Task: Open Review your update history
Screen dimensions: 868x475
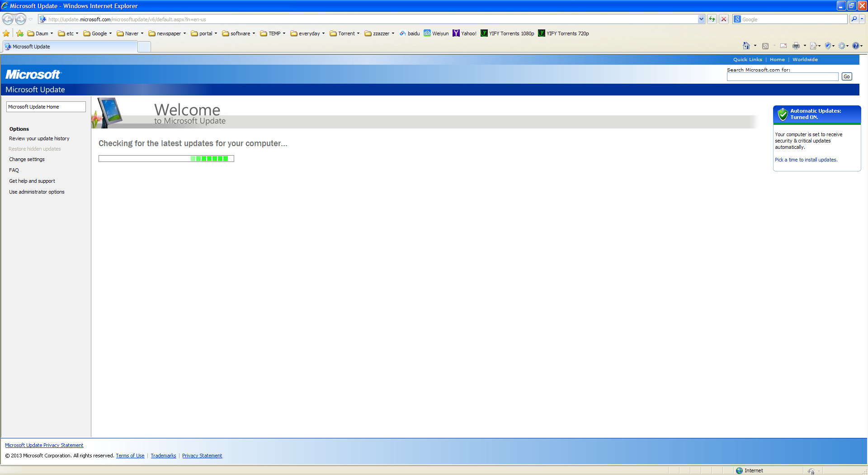Action: 39,138
